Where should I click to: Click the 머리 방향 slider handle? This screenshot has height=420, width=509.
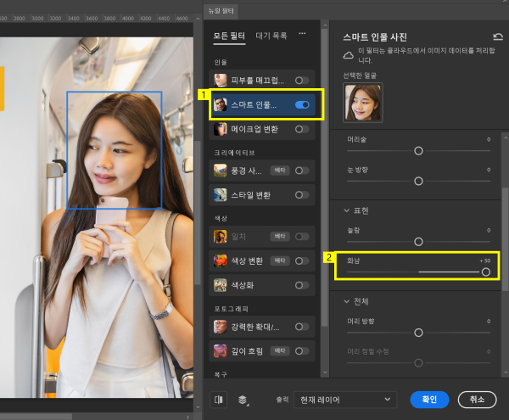pyautogui.click(x=418, y=333)
